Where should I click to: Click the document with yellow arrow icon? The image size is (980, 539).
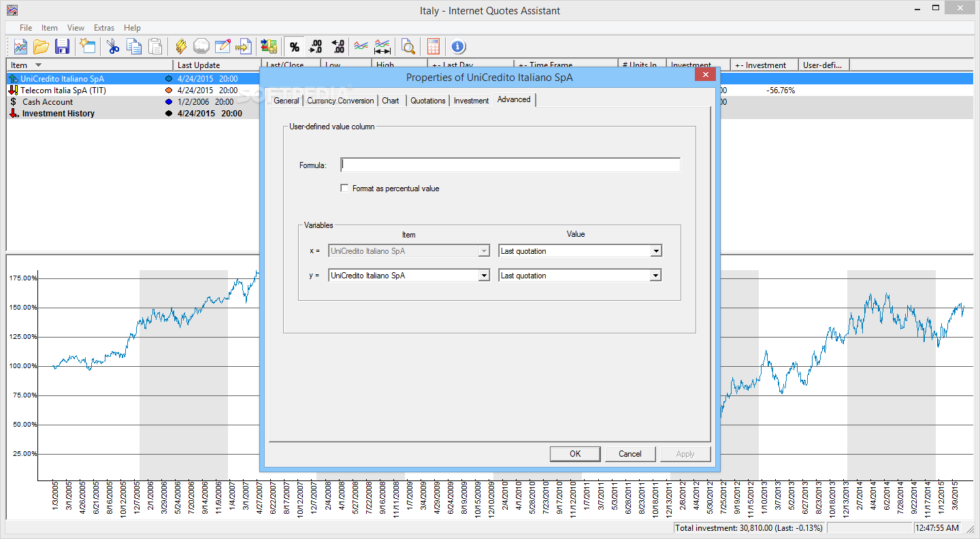243,46
